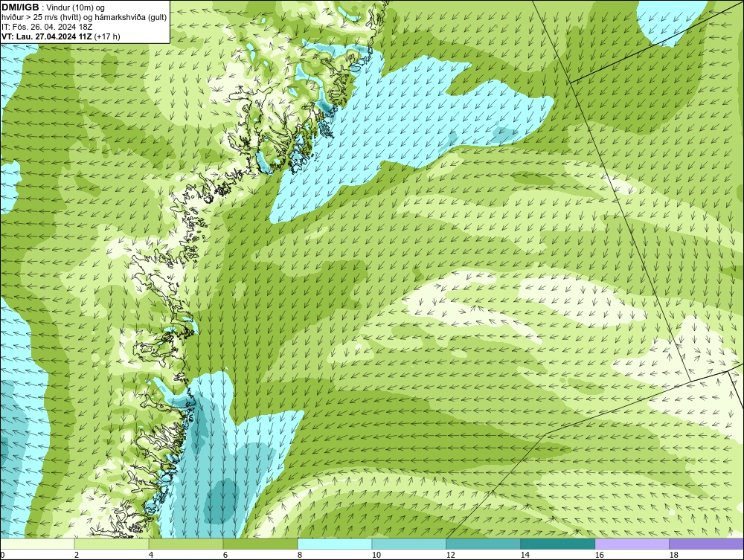Click the legend value '4'
This screenshot has width=744, height=560.
pyautogui.click(x=151, y=555)
